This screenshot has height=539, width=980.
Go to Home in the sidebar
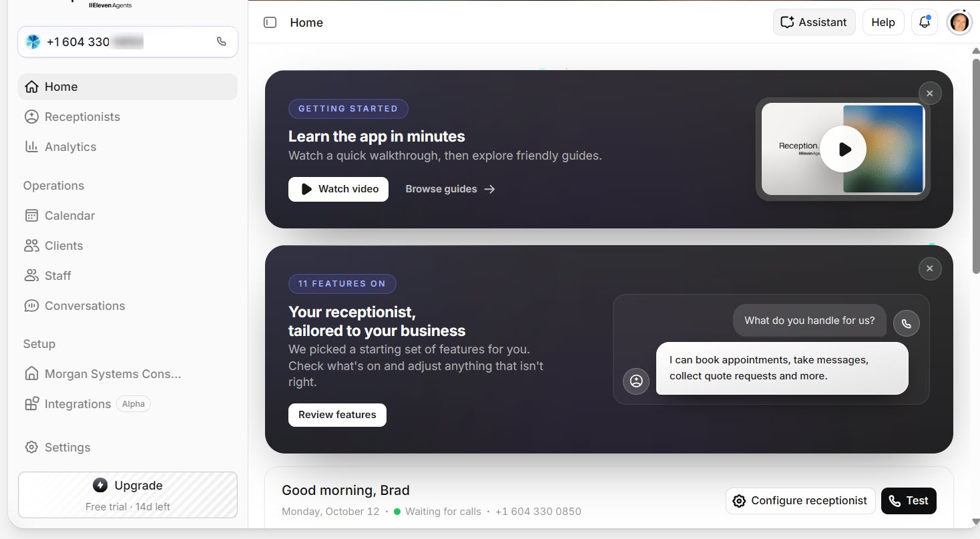128,87
